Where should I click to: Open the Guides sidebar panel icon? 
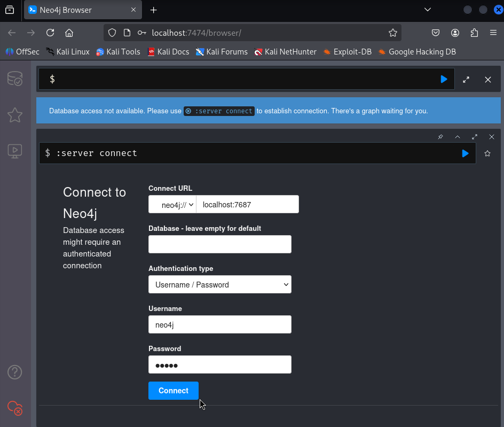tap(15, 151)
